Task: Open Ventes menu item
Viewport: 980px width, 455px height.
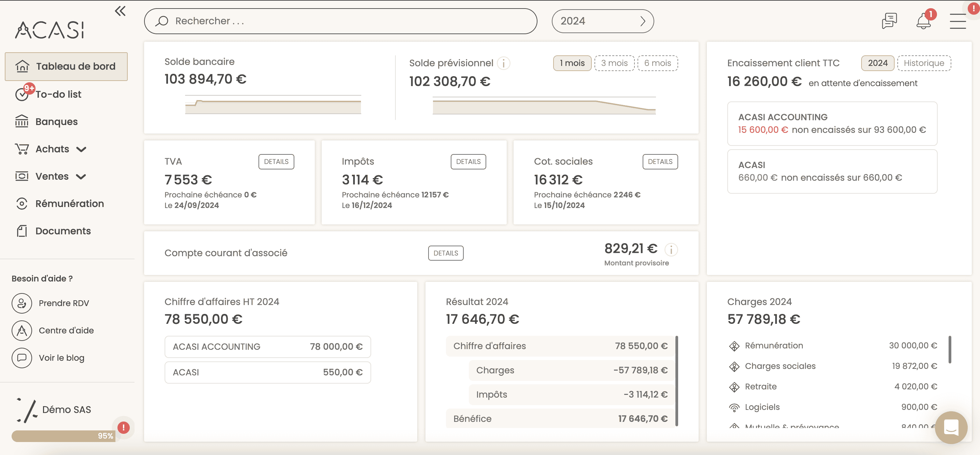Action: coord(52,176)
